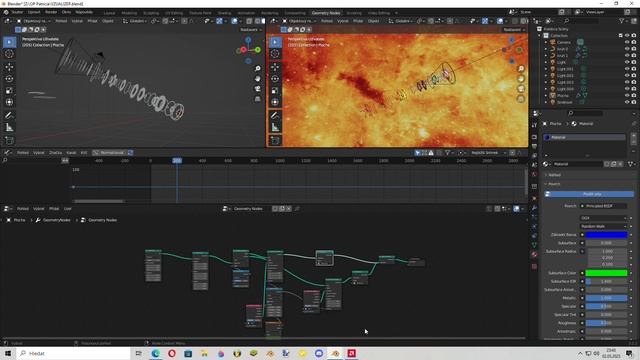Toggle Normalizovat option in graph editor header
640x360 pixels.
coord(109,153)
